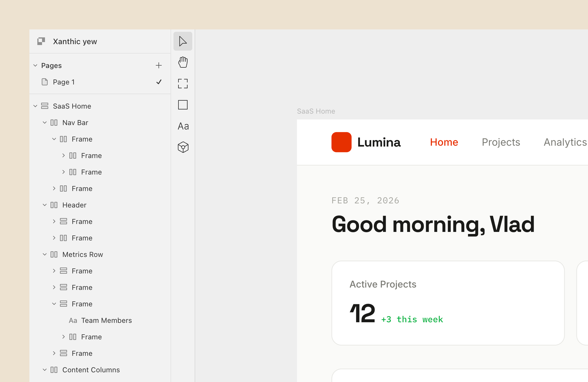This screenshot has width=588, height=382.
Task: Collapse the Metrics Row layer group
Action: point(45,254)
